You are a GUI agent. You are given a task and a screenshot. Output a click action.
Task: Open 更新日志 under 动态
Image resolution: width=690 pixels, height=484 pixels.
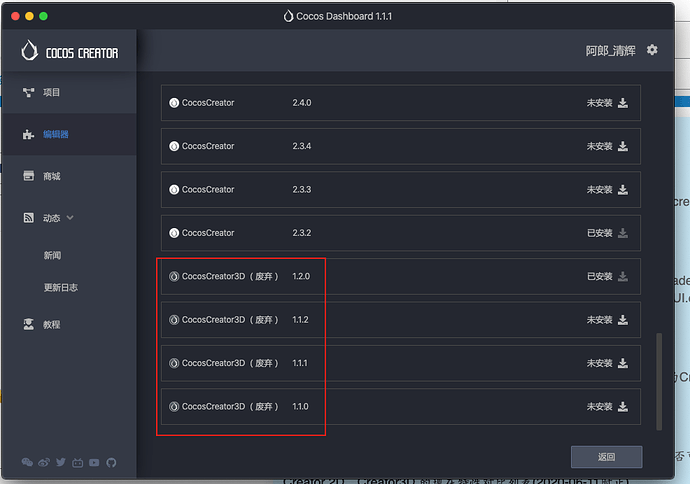[61, 287]
